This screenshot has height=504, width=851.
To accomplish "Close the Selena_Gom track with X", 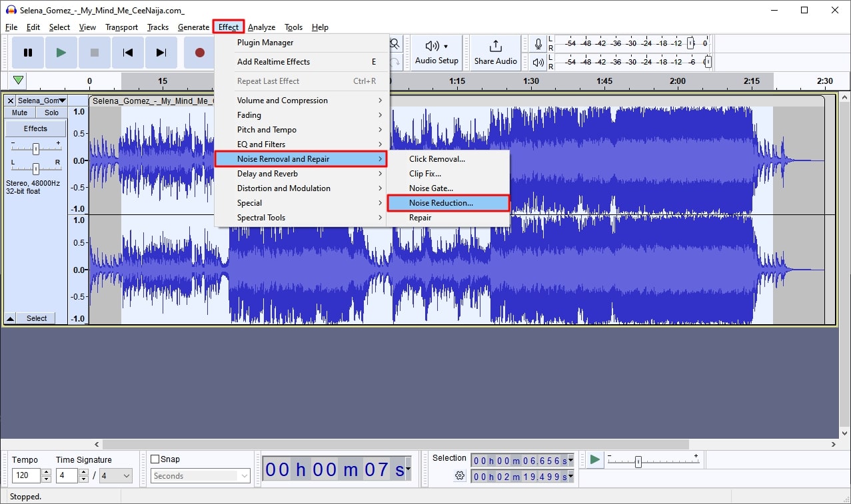I will pos(11,101).
